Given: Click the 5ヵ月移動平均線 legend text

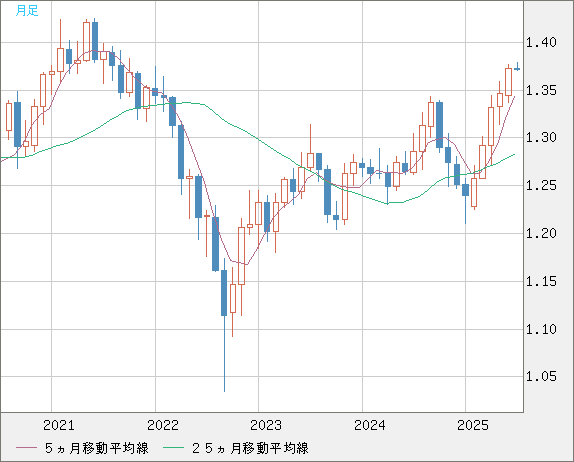Looking at the screenshot, I should click(x=97, y=448).
